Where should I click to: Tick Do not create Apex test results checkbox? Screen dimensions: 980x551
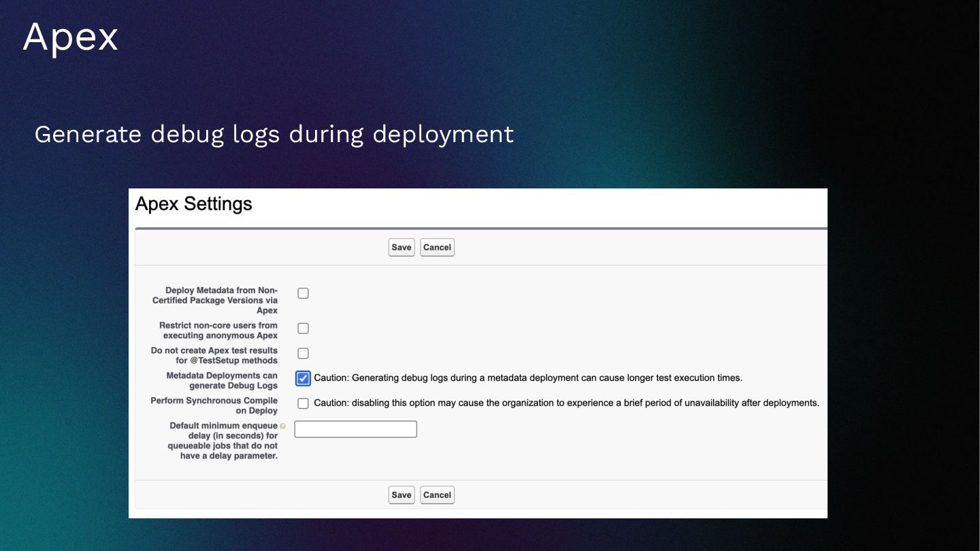(304, 353)
